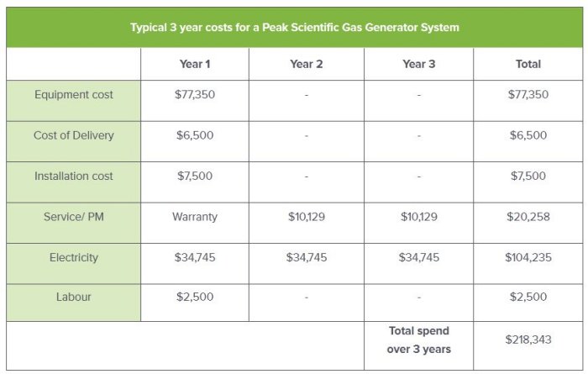Image resolution: width=588 pixels, height=374 pixels.
Task: Select the Year 1 Labour value $2,500
Action: click(x=194, y=298)
